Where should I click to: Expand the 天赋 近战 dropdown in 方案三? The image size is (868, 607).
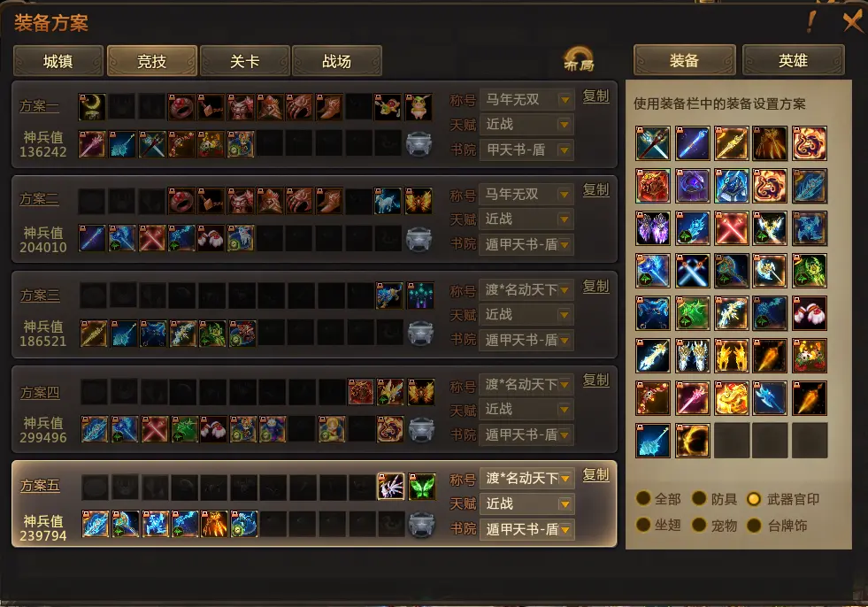[x=526, y=315]
